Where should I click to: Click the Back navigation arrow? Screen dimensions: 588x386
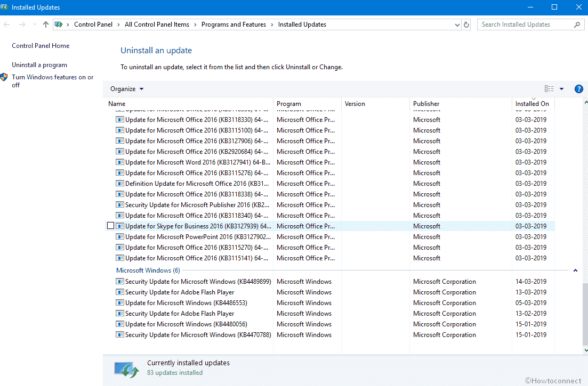[x=7, y=24]
